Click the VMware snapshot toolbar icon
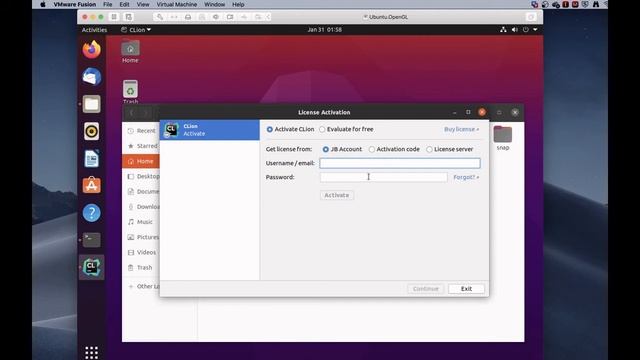 point(129,17)
